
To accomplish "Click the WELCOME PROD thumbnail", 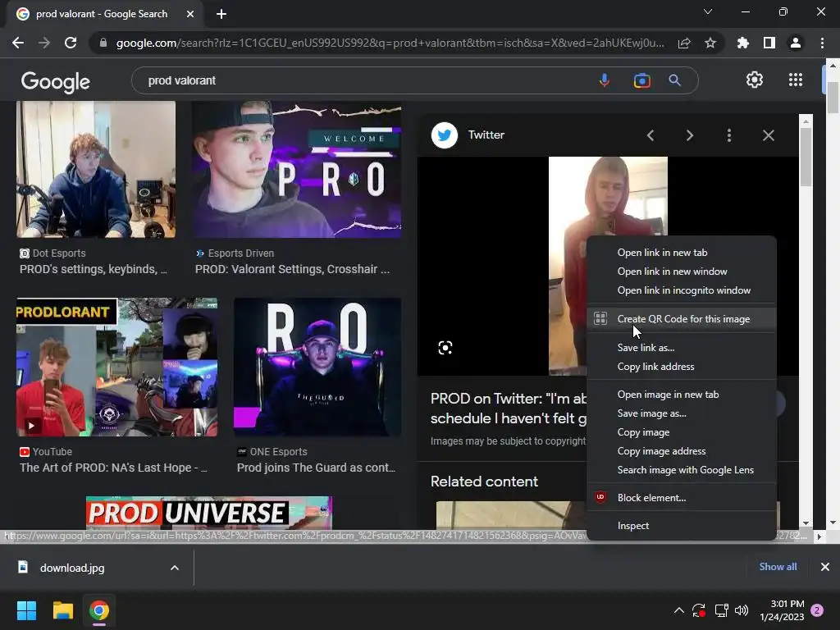I will (296, 169).
